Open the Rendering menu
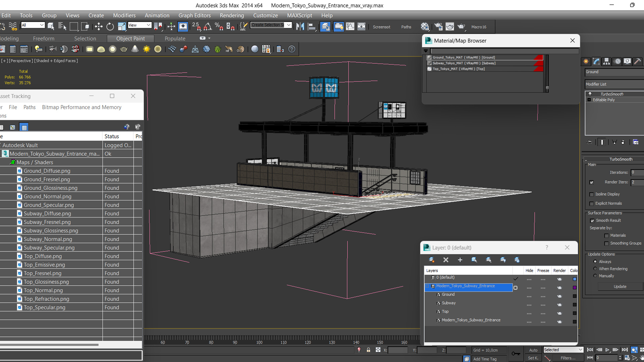 pos(232,15)
